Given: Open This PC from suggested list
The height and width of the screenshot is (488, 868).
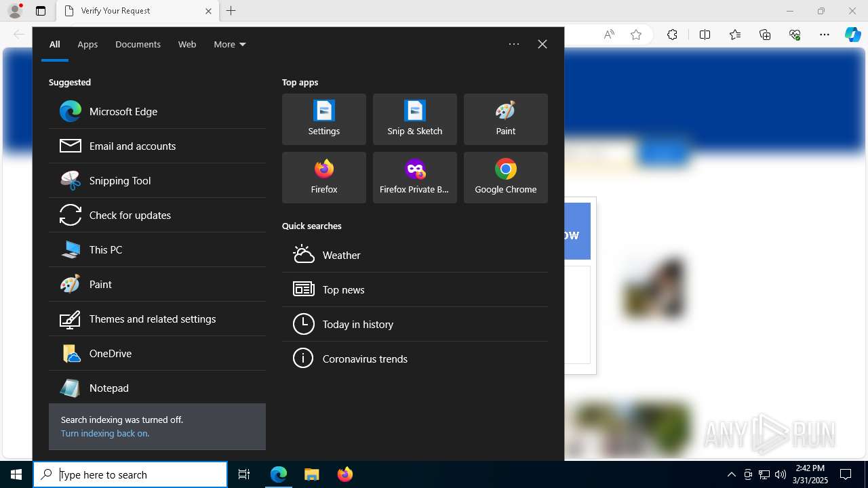Looking at the screenshot, I should click(x=157, y=249).
